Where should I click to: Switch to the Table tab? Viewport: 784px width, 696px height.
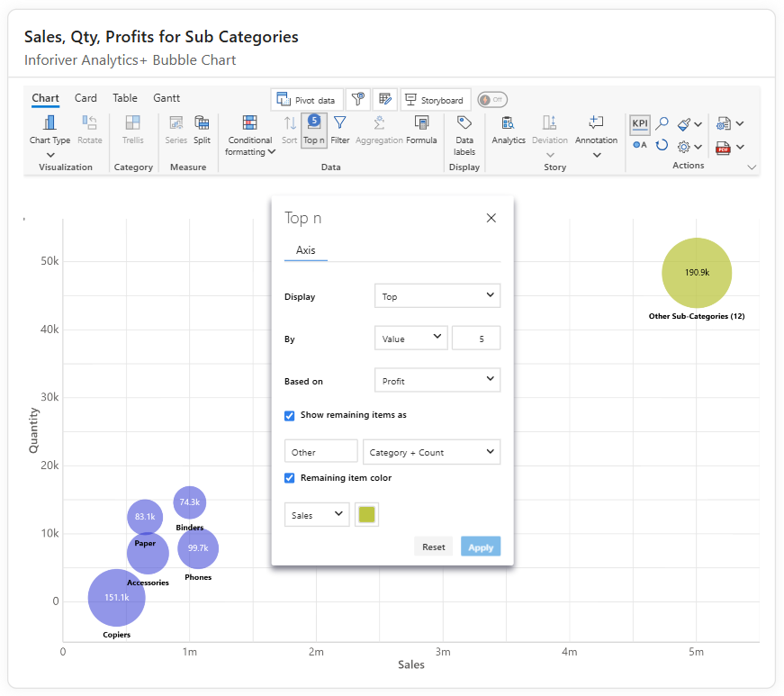(124, 98)
